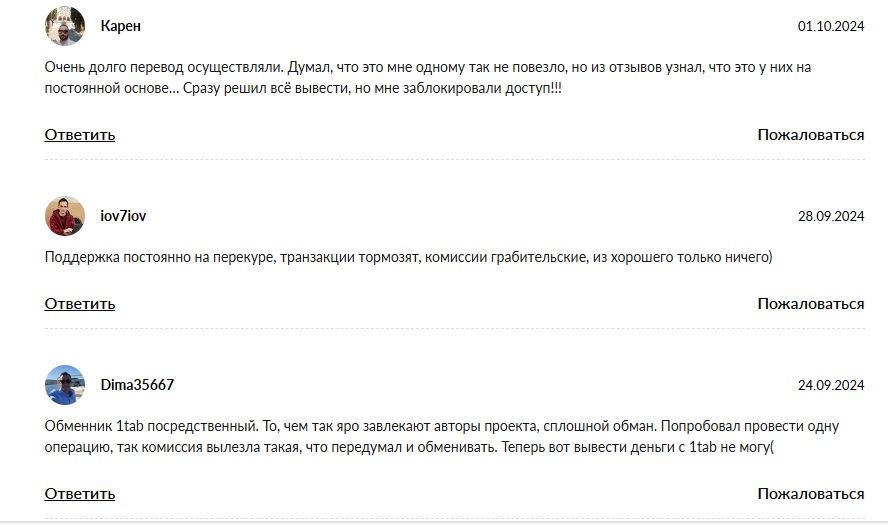Report Карен's review with Пожаловаться
The height and width of the screenshot is (525, 888).
pyautogui.click(x=811, y=135)
